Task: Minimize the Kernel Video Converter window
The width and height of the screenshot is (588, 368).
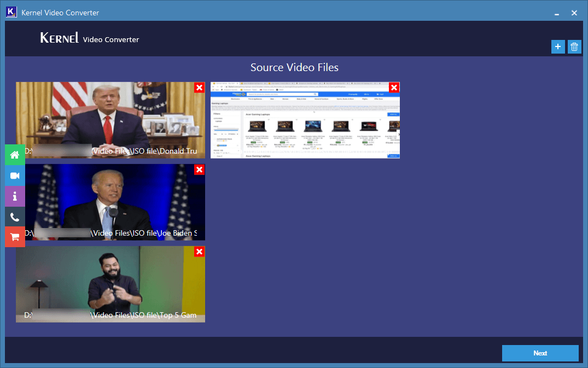Action: tap(557, 13)
